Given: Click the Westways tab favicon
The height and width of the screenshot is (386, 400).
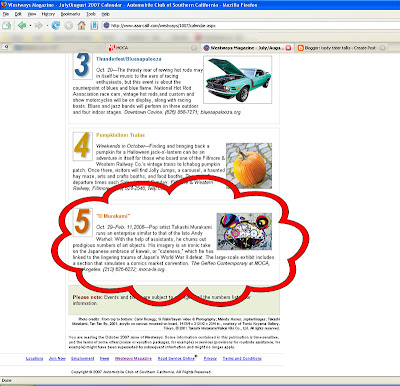Looking at the screenshot, I should [206, 48].
